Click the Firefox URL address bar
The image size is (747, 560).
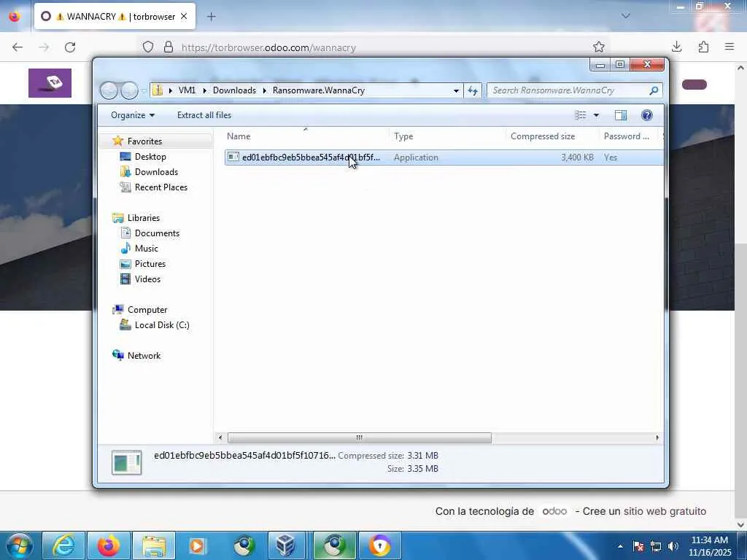(x=371, y=47)
